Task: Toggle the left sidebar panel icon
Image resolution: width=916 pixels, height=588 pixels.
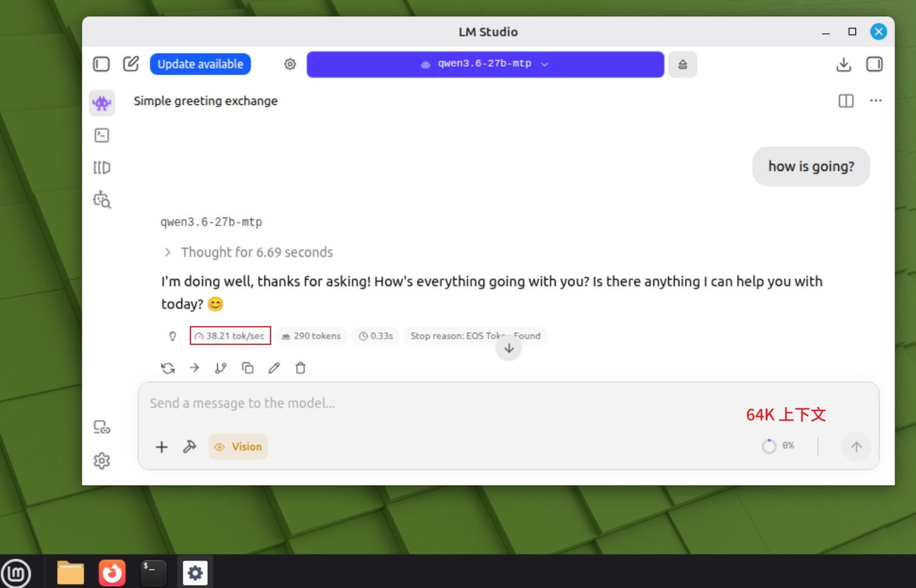Action: tap(101, 64)
